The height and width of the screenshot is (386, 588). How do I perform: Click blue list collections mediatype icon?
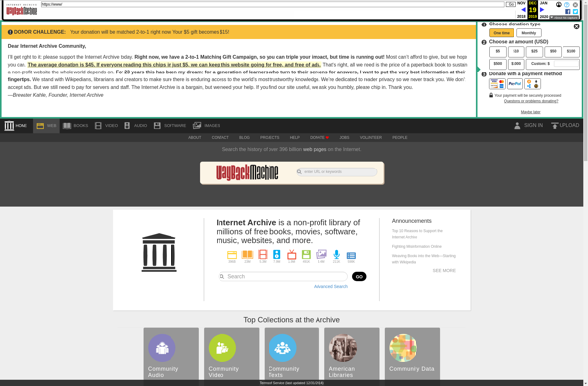pos(351,255)
